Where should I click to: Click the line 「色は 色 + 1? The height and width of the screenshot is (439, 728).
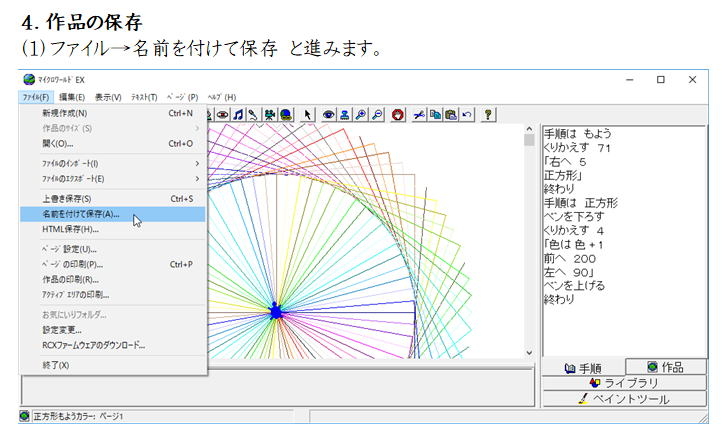573,245
